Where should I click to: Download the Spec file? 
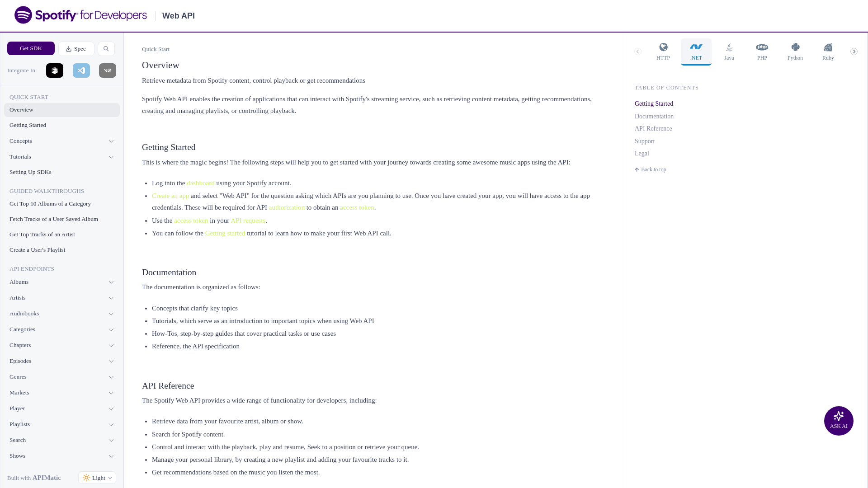(x=76, y=49)
